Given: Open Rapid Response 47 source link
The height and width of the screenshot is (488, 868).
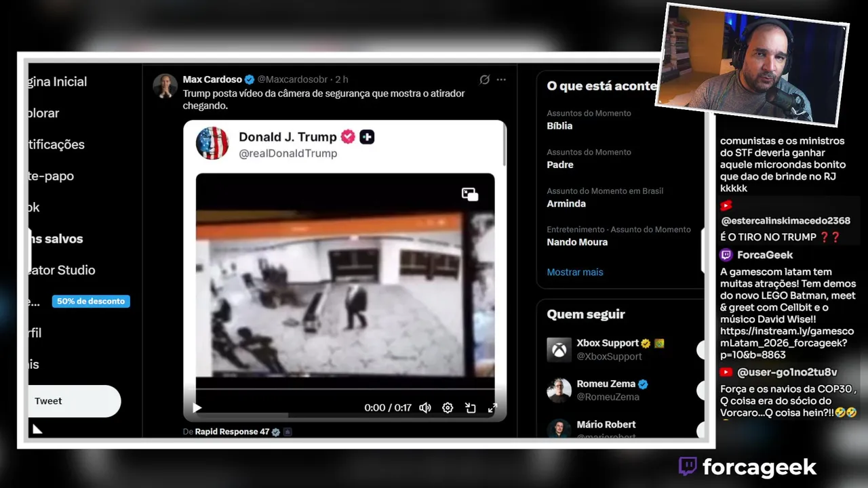Looking at the screenshot, I should pyautogui.click(x=232, y=431).
